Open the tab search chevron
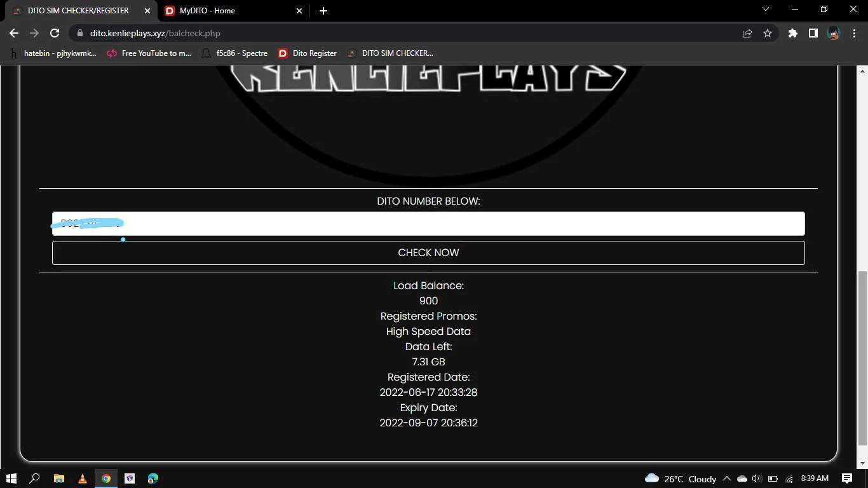868x488 pixels. coord(766,10)
